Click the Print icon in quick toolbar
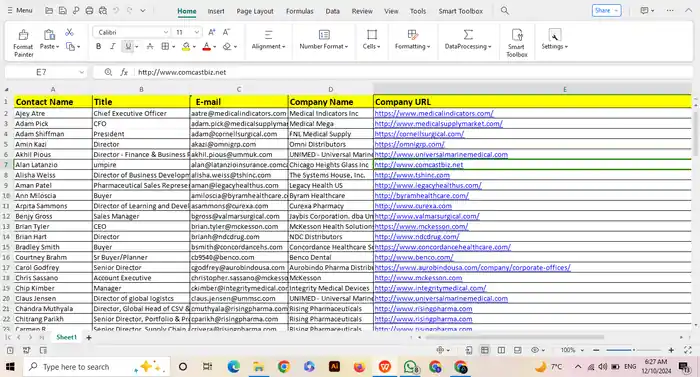700x377 pixels. coord(89,11)
